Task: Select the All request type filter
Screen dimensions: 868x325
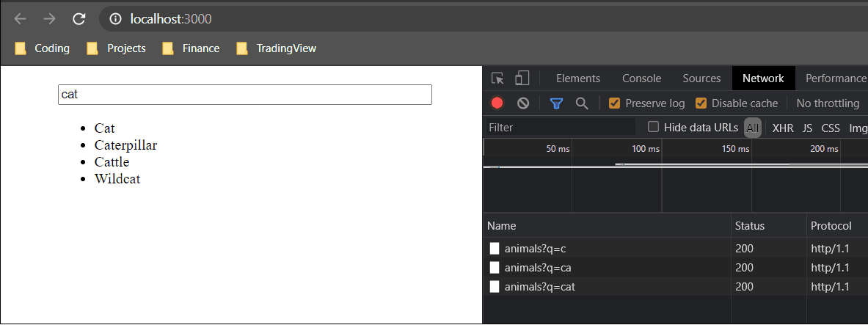Action: click(752, 128)
